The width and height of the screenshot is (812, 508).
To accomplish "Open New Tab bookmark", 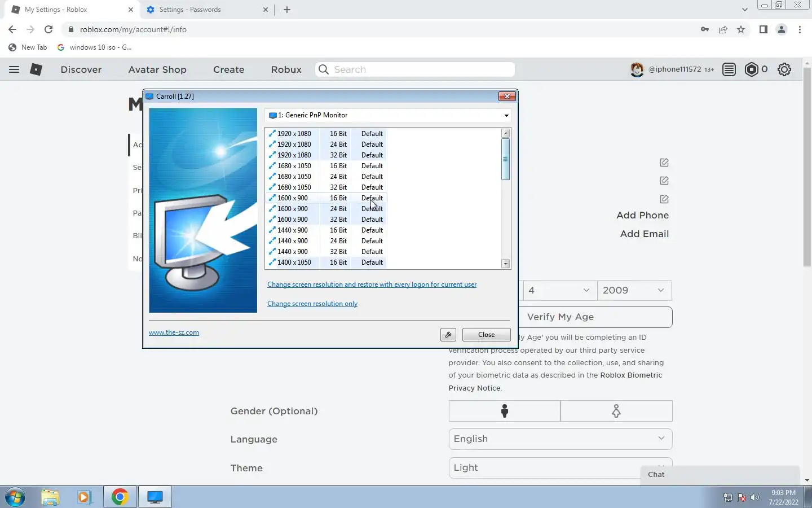I will pyautogui.click(x=28, y=47).
